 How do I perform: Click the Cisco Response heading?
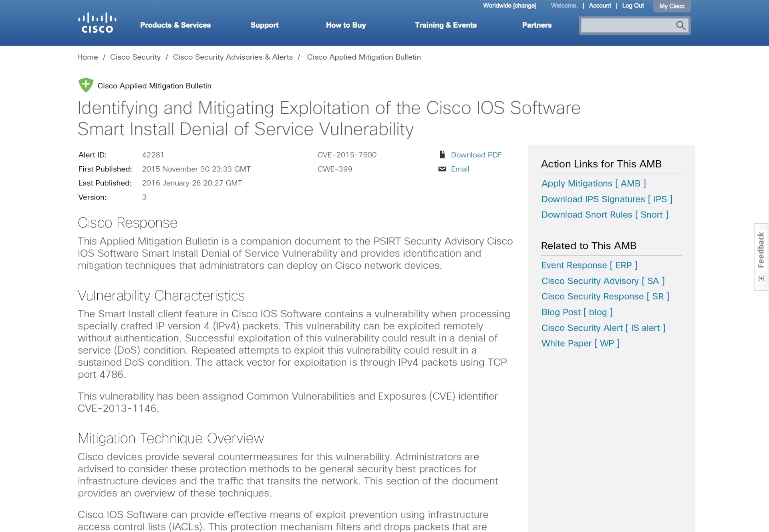(127, 222)
